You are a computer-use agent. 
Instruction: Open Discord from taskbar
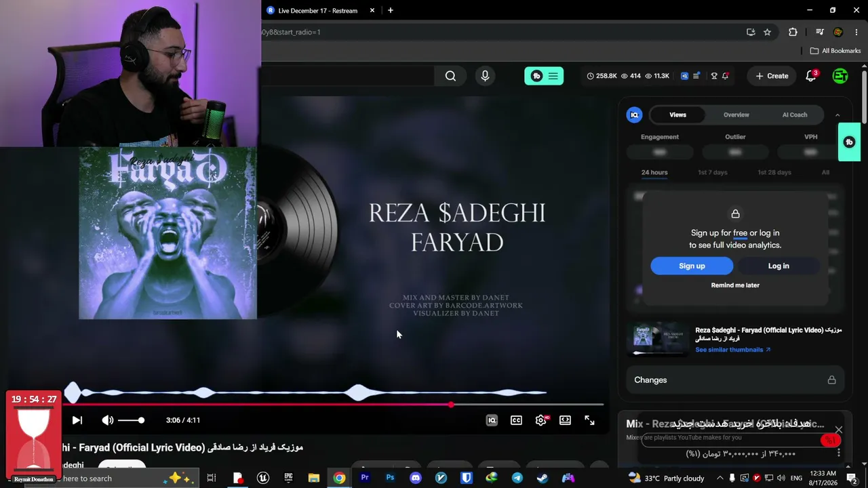click(x=416, y=479)
